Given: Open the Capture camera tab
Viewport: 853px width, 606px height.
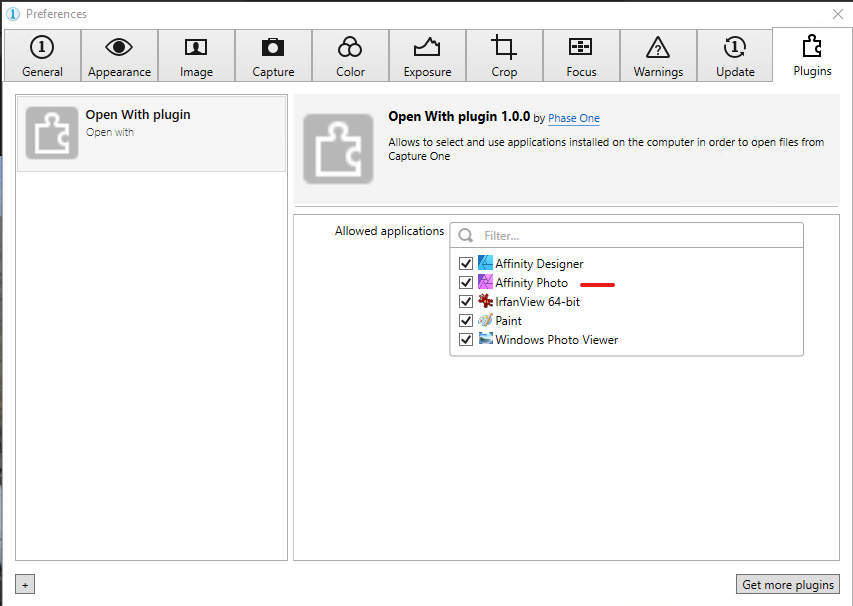Looking at the screenshot, I should click(273, 56).
